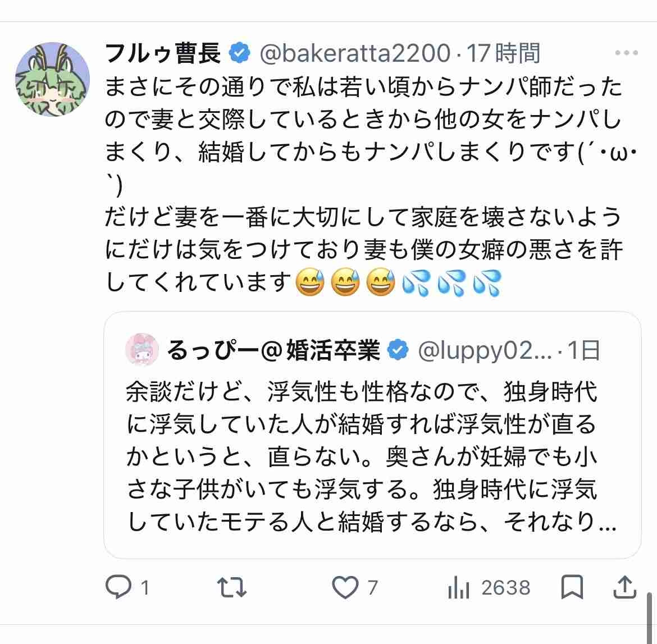
Task: Click the display name フルゥ曹長
Action: [x=163, y=54]
